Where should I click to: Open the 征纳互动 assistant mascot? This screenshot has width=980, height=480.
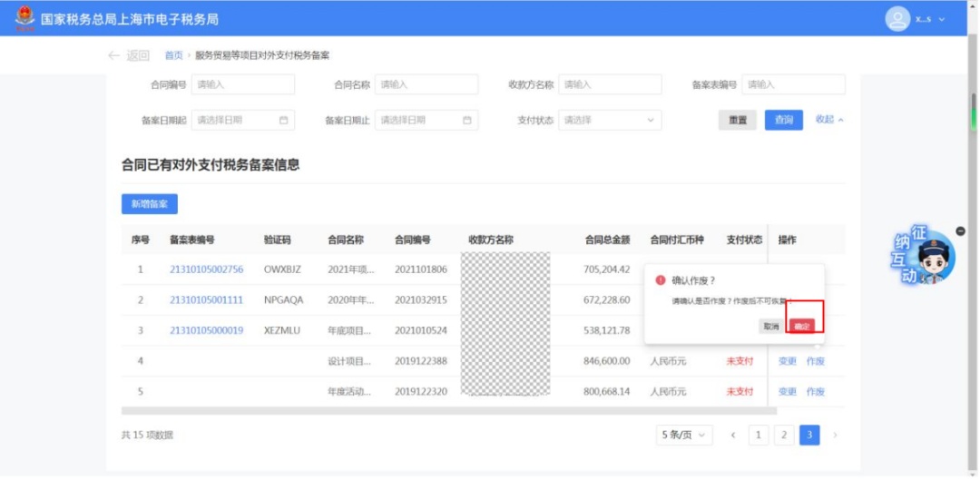(x=925, y=258)
